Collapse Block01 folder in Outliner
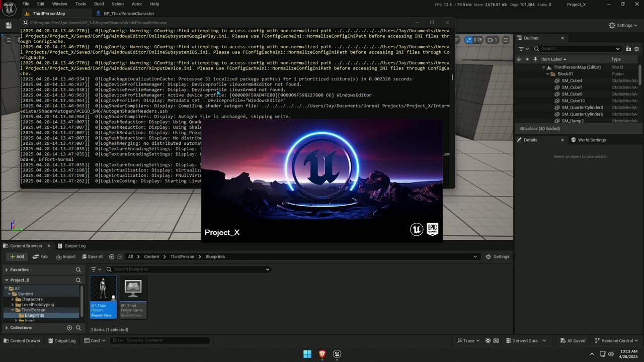The height and width of the screenshot is (362, 644). [x=548, y=74]
